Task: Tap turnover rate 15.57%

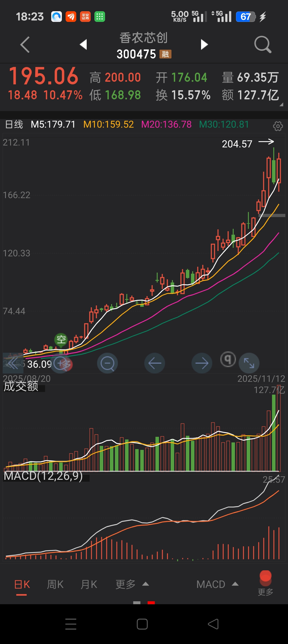Action: point(191,95)
